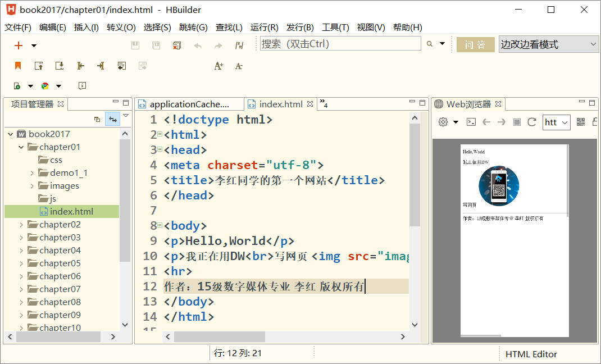Open the console icon in Web browser toolbar
This screenshot has height=364, width=601.
(472, 122)
